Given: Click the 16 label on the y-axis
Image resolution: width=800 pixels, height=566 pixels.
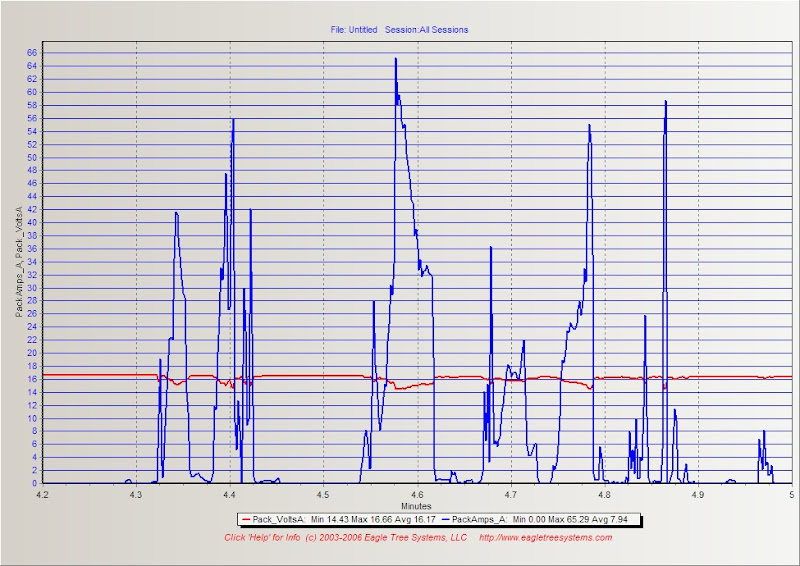Looking at the screenshot, I should pyautogui.click(x=31, y=379).
